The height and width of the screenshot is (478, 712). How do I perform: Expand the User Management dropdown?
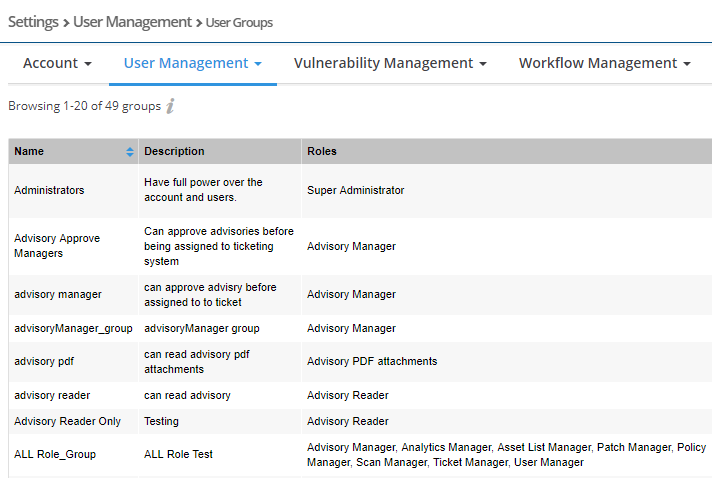coord(192,63)
